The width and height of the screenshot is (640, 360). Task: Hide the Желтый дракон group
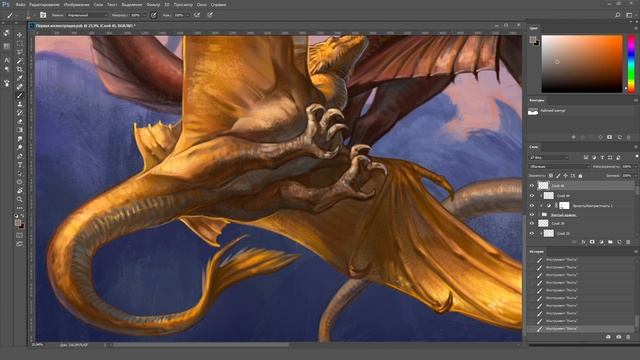coord(532,215)
